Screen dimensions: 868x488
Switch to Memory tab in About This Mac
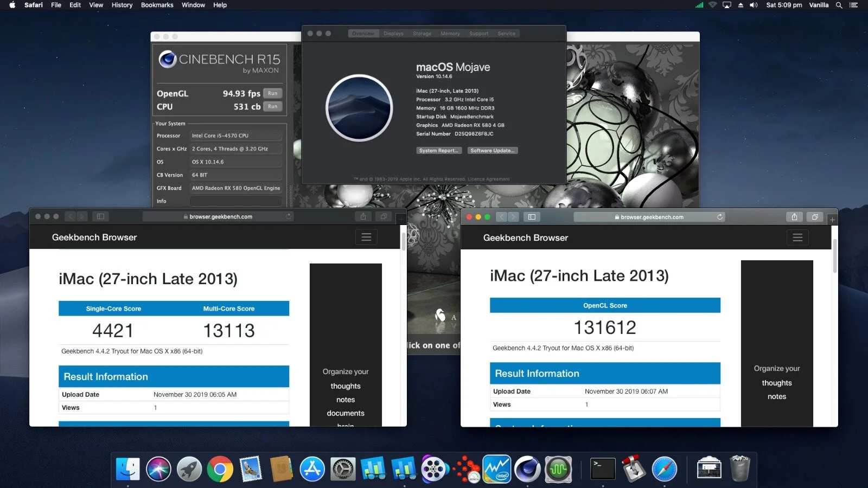(x=450, y=34)
